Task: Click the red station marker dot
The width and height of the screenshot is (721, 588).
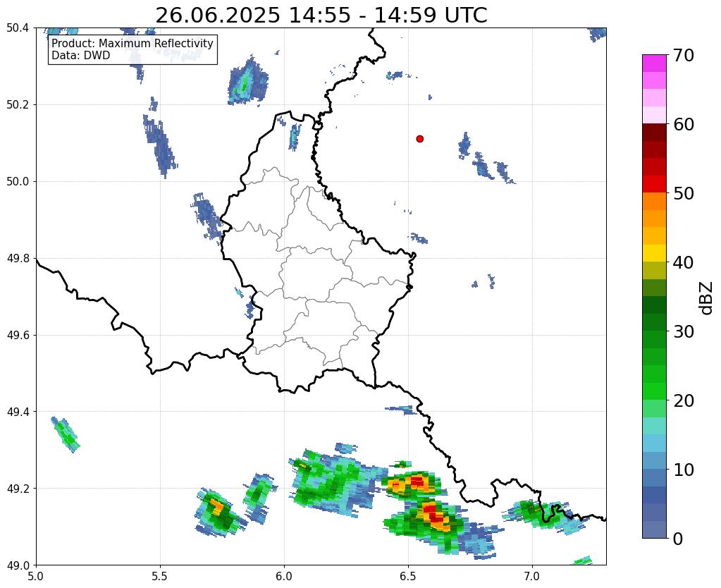Action: point(420,139)
